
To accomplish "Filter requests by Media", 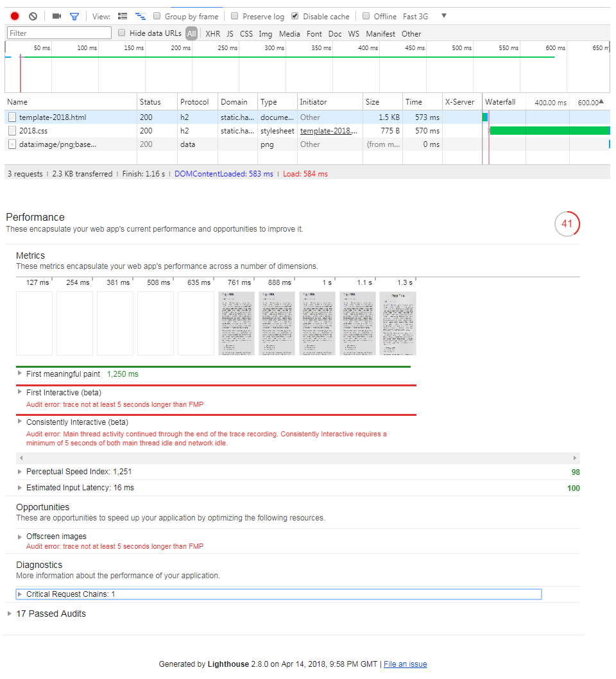I will point(289,34).
